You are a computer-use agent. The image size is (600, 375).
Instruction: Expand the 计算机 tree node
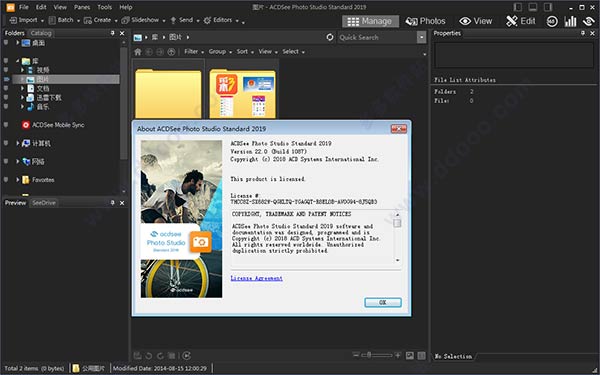18,143
